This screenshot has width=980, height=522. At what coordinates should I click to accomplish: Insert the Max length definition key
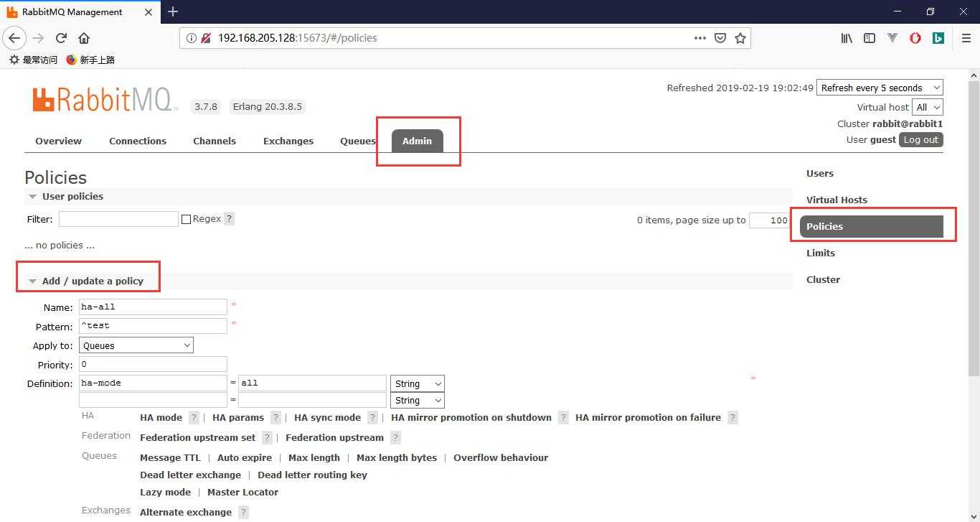pos(314,457)
